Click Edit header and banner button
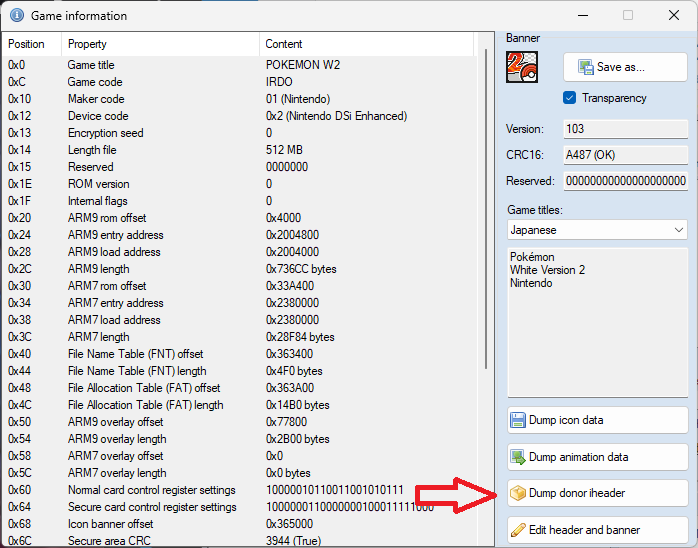 click(x=598, y=530)
